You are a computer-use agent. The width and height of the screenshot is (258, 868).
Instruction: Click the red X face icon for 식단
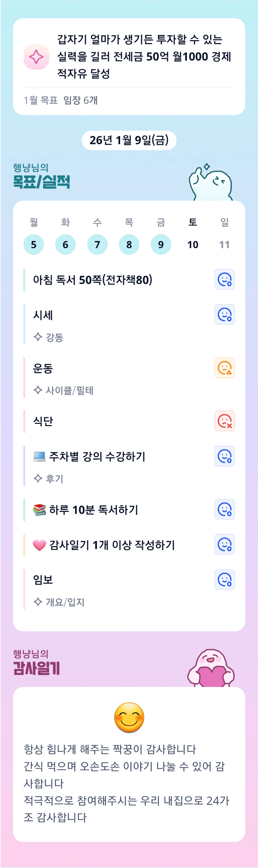224,421
